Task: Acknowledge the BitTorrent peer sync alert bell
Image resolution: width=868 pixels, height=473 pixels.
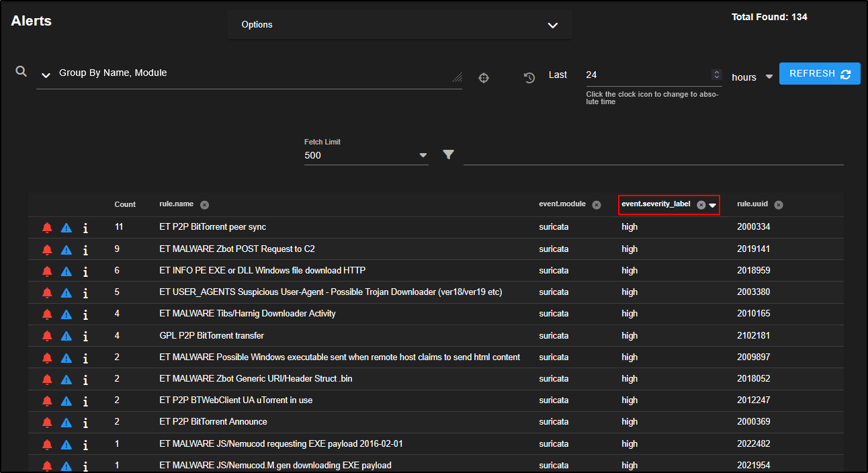Action: pos(47,228)
